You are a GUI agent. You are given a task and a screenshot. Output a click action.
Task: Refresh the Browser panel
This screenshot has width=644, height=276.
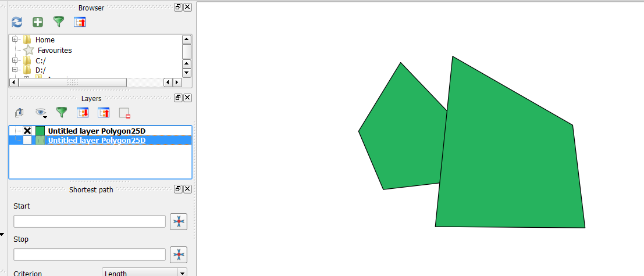pyautogui.click(x=17, y=22)
